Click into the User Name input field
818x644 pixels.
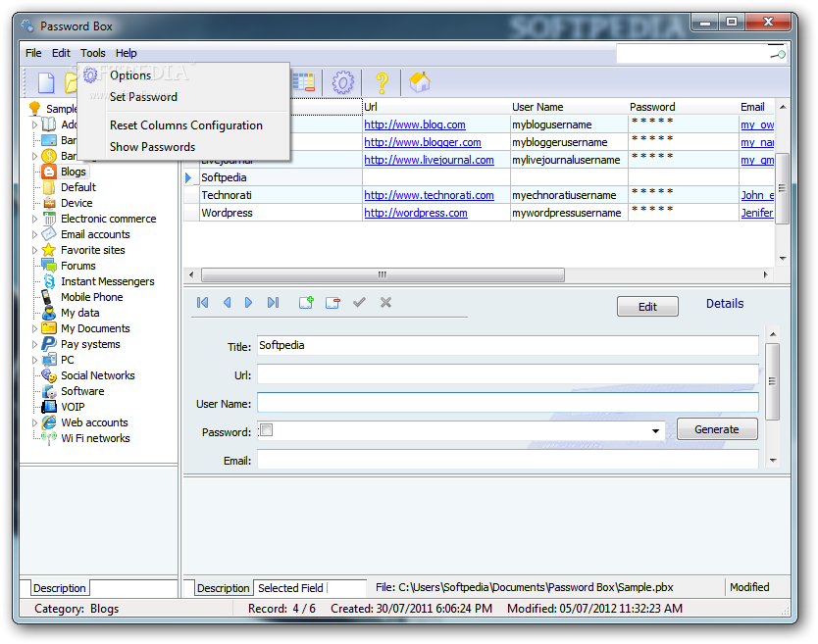pyautogui.click(x=508, y=403)
